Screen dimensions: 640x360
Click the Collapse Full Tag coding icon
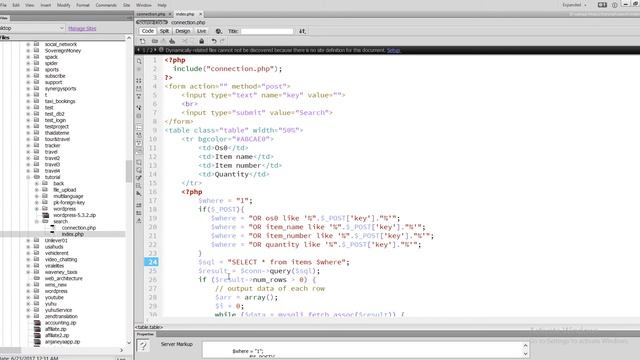click(x=139, y=80)
